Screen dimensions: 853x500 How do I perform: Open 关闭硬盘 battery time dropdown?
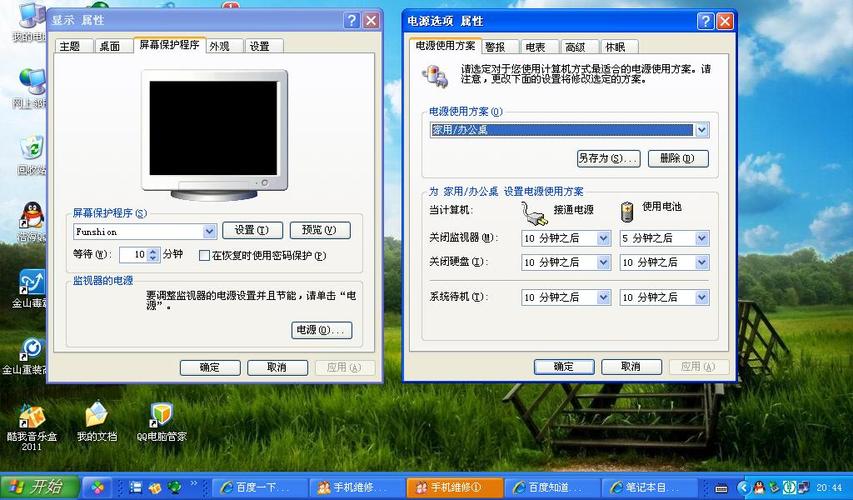click(702, 263)
